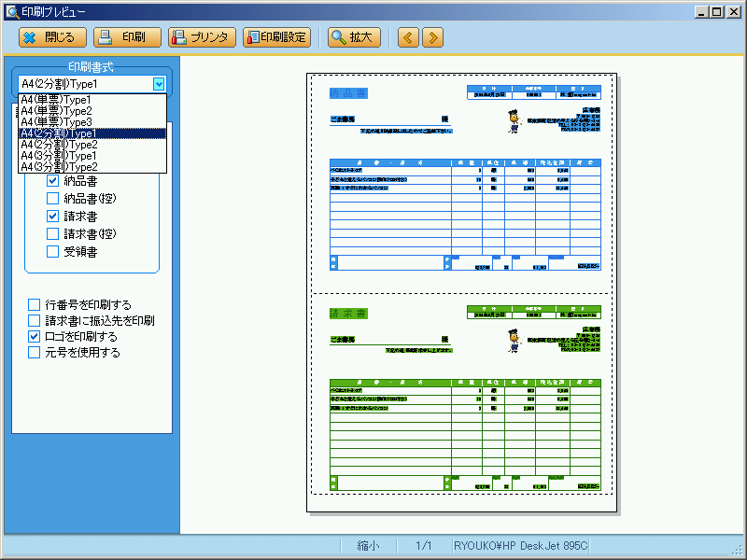Enable the 納品書(控) checkbox

coord(52,199)
